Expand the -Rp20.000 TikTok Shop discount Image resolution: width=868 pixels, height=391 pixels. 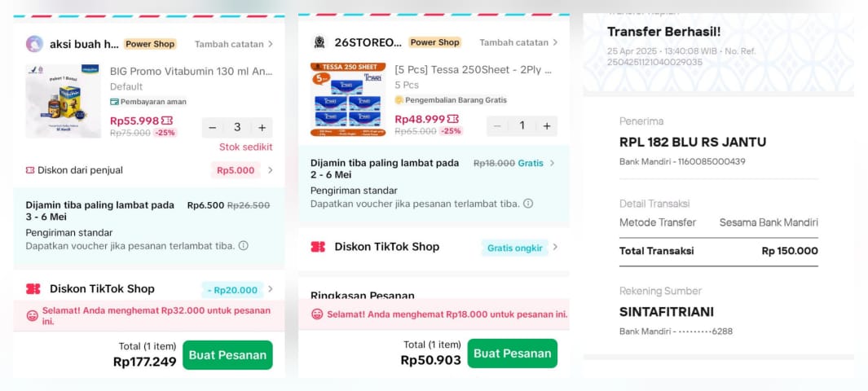tap(270, 289)
